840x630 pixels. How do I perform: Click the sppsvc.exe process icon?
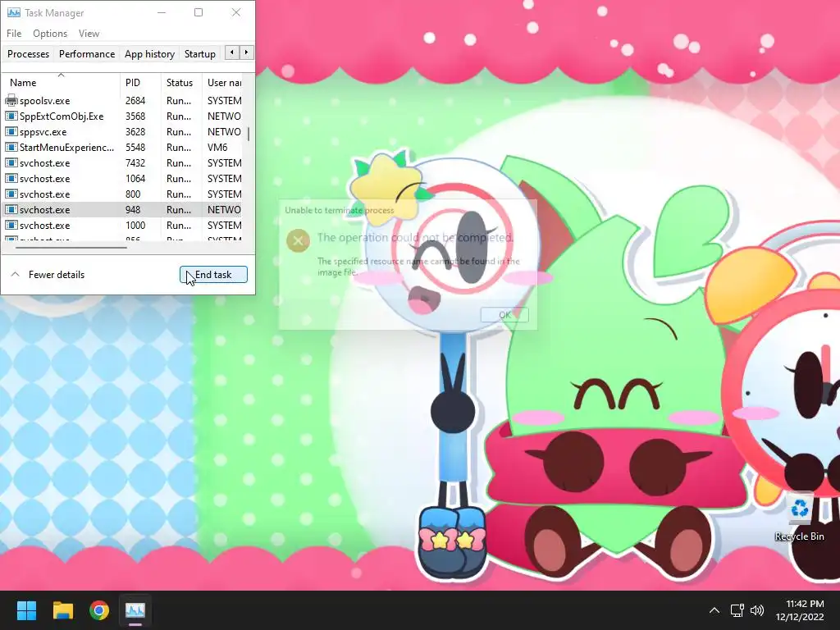11,131
